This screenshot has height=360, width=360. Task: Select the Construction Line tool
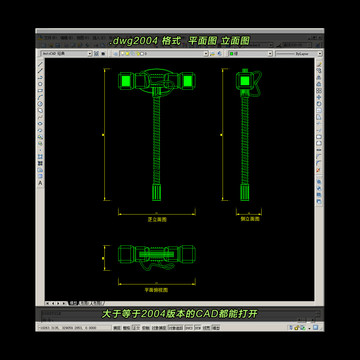coord(40,71)
